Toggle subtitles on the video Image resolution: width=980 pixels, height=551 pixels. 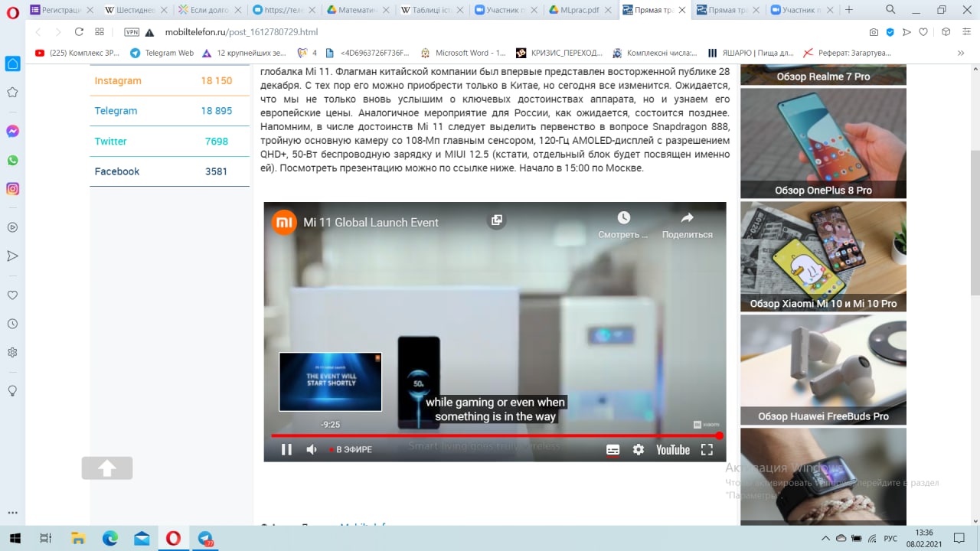point(612,450)
